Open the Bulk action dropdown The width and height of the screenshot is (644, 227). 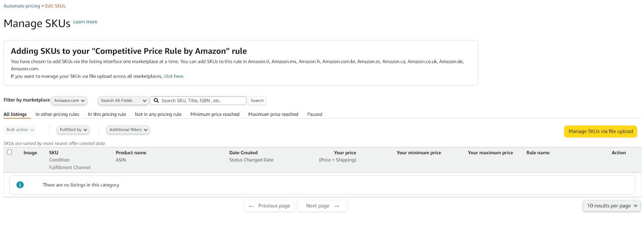coord(20,130)
